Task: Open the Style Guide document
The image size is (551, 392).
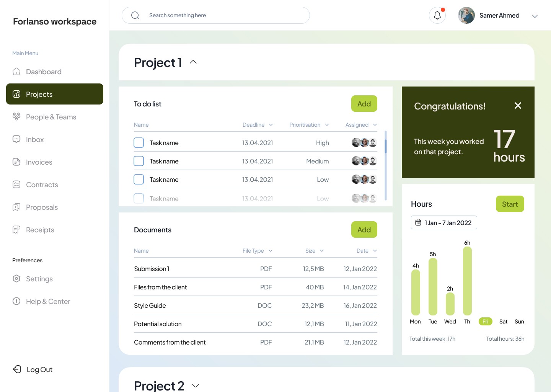Action: (x=256, y=305)
